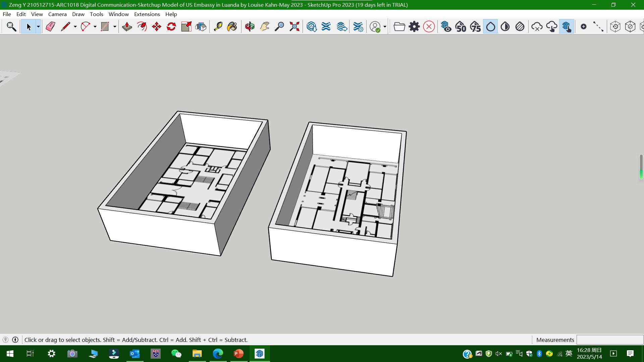Select the Scale tool
Screen dimensions: 644x362
(x=186, y=26)
